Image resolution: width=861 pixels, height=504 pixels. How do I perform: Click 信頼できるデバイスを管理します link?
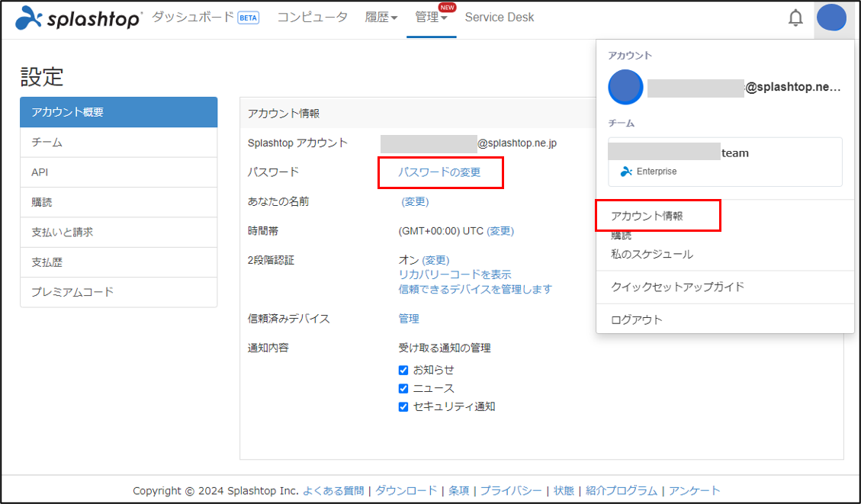tap(475, 289)
